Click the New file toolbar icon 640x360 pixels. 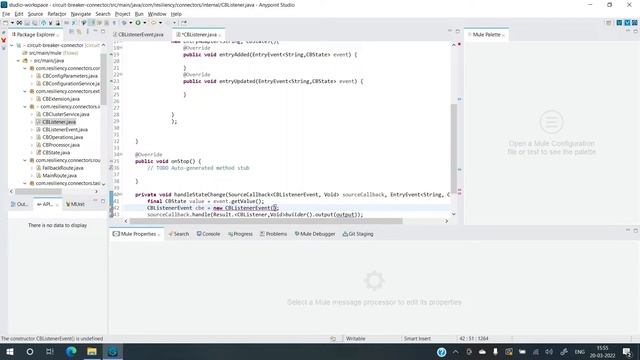[x=5, y=23]
